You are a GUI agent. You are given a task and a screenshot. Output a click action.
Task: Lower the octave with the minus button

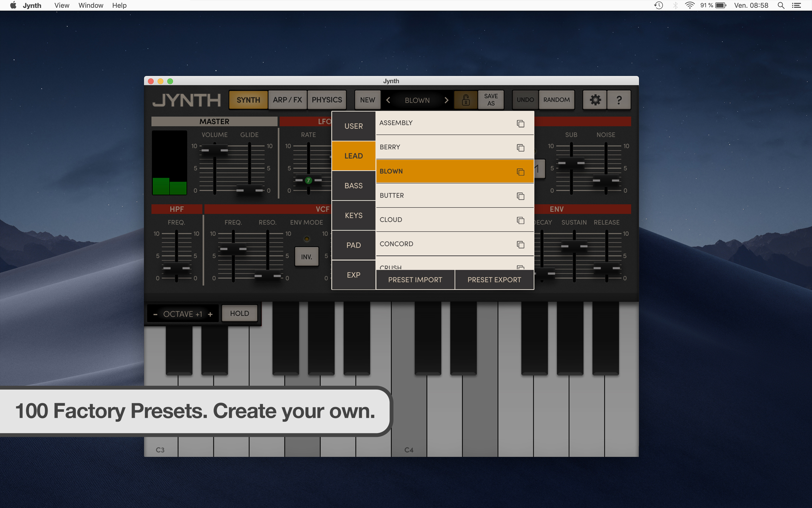(155, 314)
